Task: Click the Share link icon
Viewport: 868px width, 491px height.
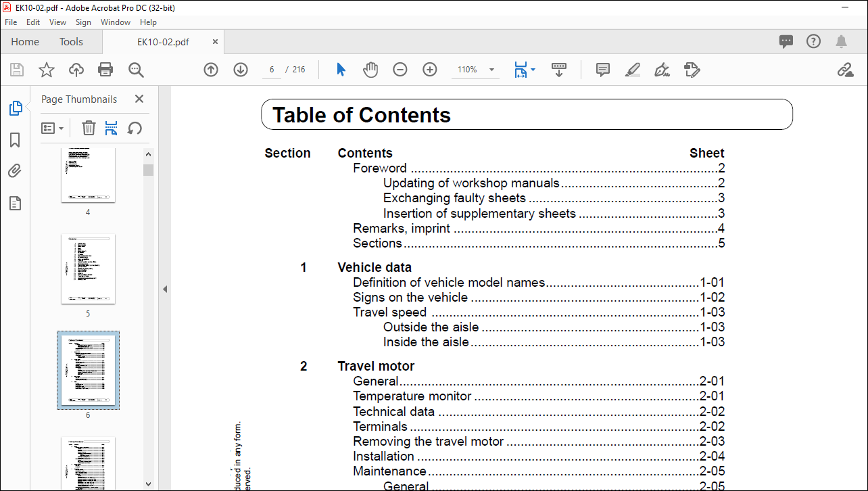Action: [845, 70]
